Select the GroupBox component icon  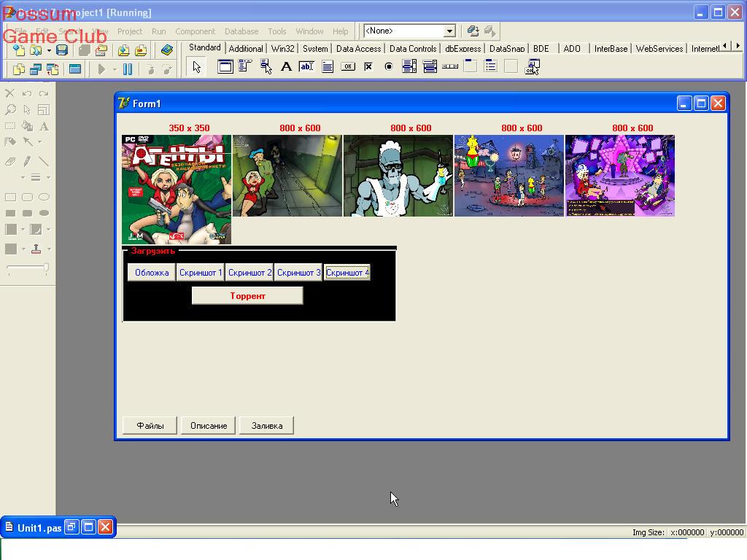click(x=471, y=66)
